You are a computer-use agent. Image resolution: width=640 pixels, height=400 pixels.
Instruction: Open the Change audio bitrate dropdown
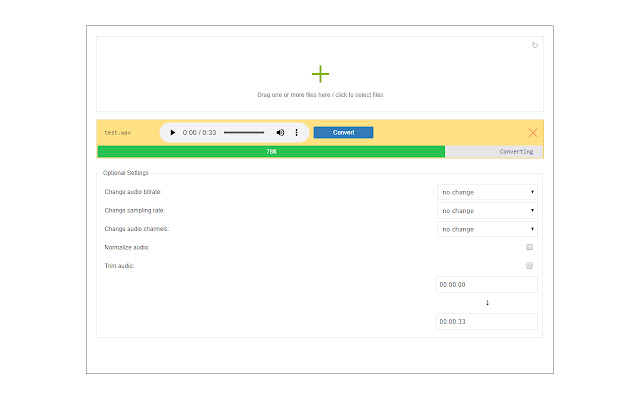(487, 192)
